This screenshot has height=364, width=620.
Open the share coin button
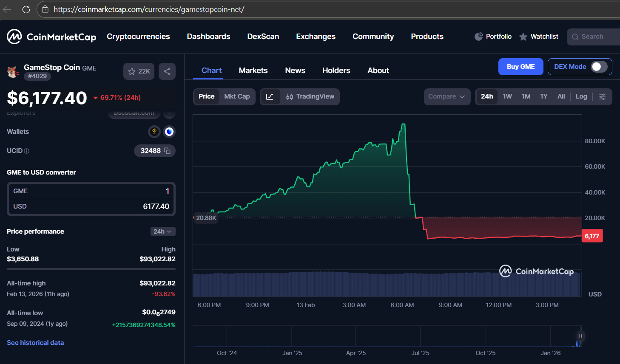coord(167,71)
